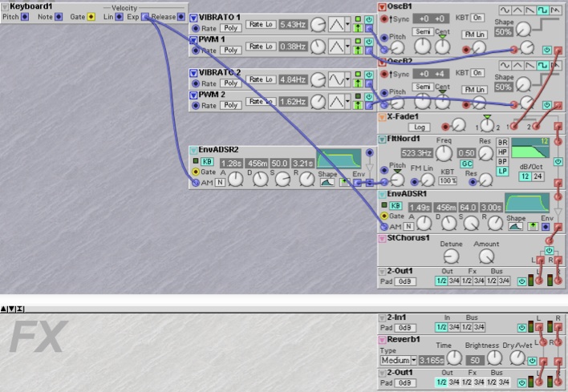Toggle the StChorus1 bypass power icon
Image resolution: width=568 pixels, height=392 pixels.
549,249
